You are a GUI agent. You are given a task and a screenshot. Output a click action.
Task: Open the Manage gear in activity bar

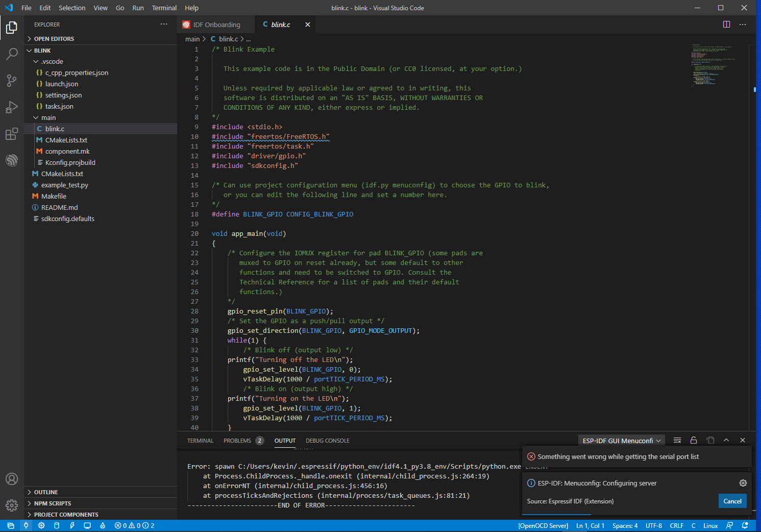coord(12,505)
